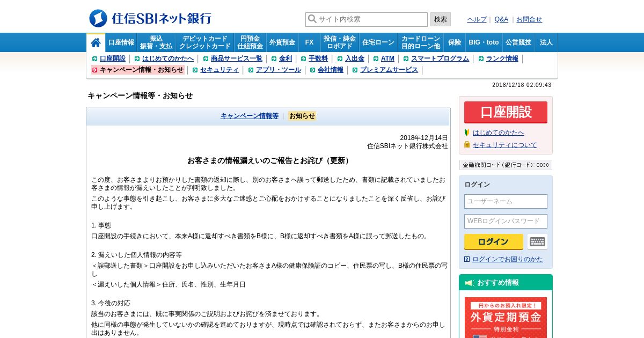Open the 住宅ローン menu
Viewport: 644px width, 338px height.
click(378, 42)
